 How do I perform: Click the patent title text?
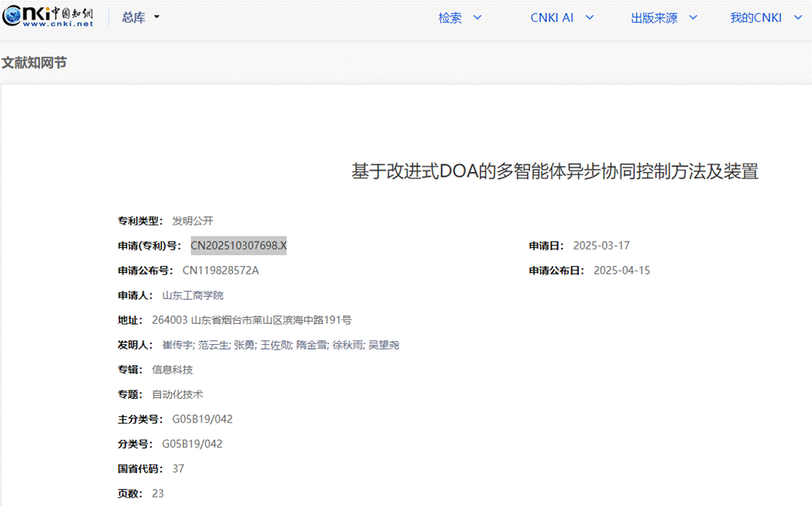pyautogui.click(x=555, y=171)
